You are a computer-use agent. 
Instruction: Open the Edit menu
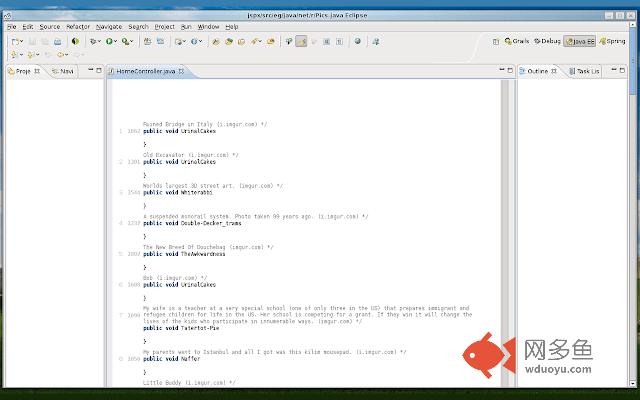(x=28, y=27)
